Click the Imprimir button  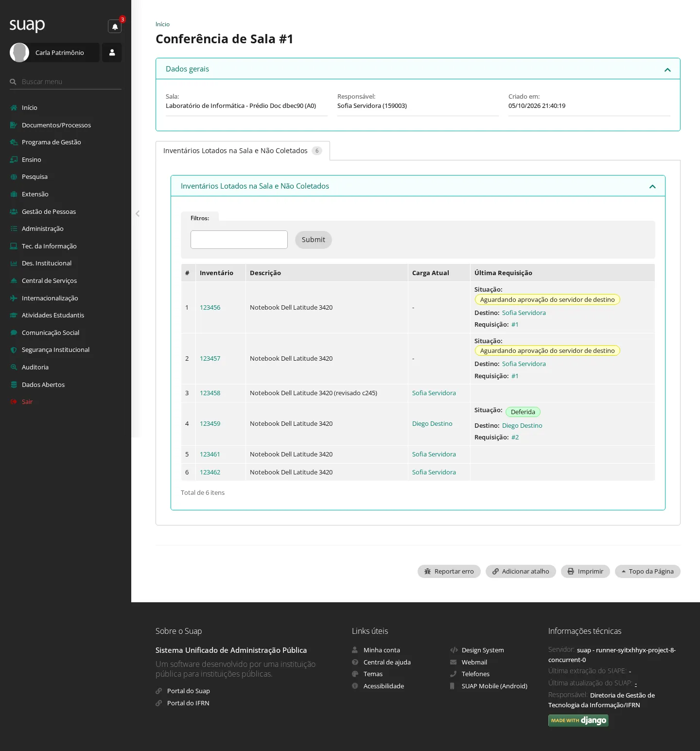585,571
